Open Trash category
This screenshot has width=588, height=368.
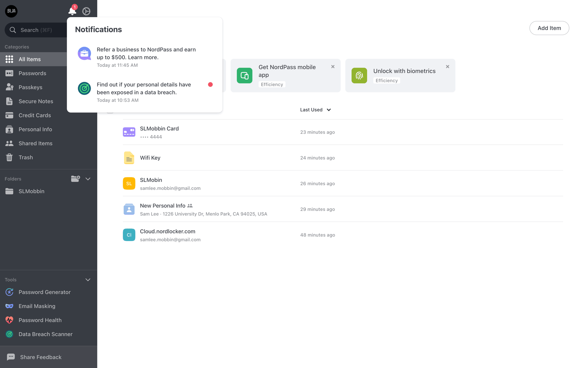coord(48,157)
